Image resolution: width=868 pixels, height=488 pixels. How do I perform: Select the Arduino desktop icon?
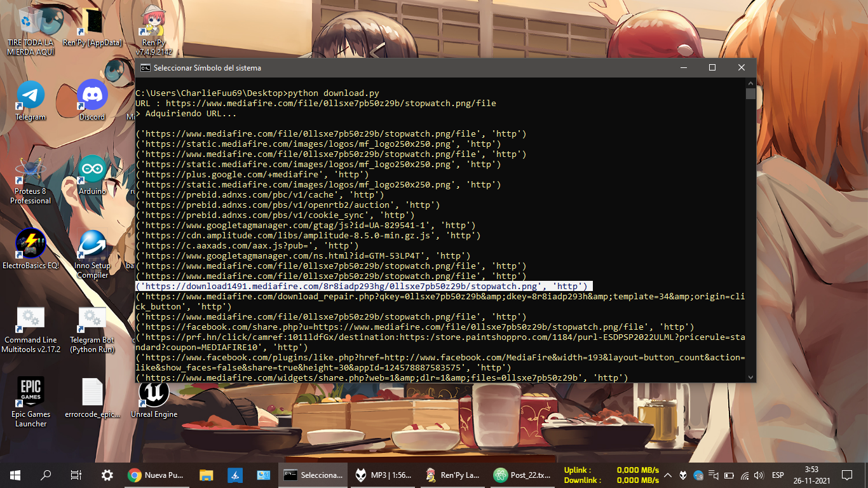[x=92, y=170]
